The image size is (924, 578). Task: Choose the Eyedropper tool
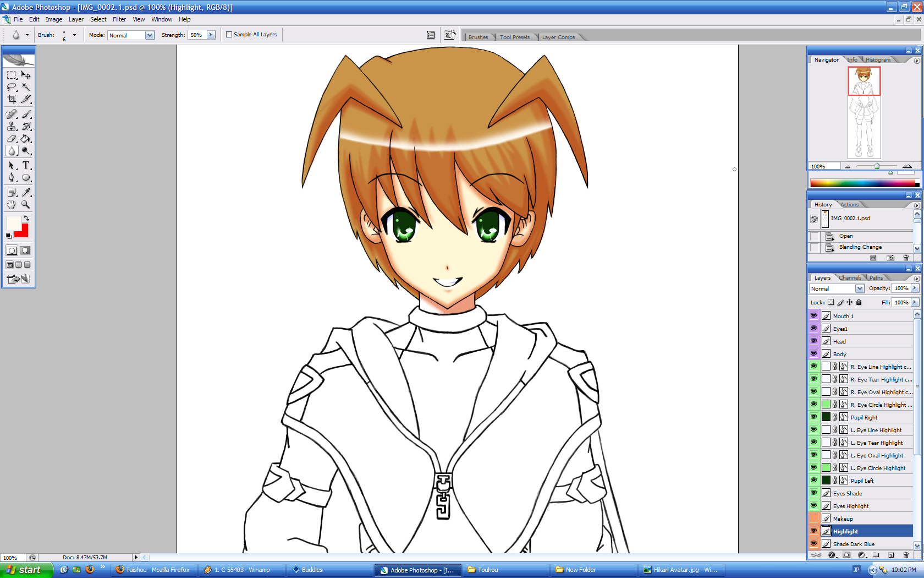(x=26, y=192)
